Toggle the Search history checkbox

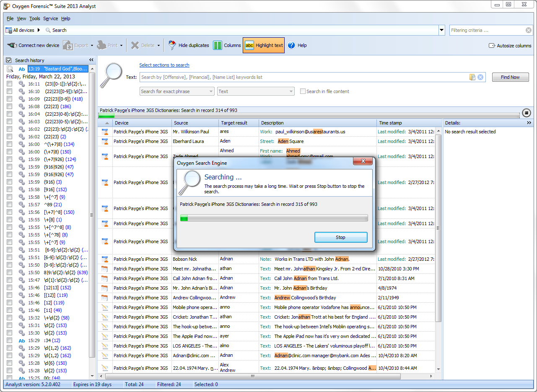point(9,60)
